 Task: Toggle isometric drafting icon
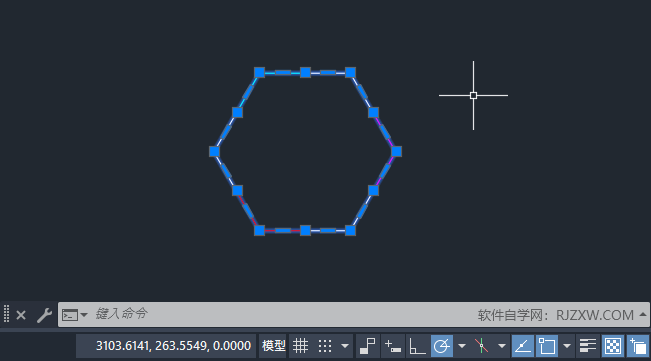pyautogui.click(x=482, y=346)
